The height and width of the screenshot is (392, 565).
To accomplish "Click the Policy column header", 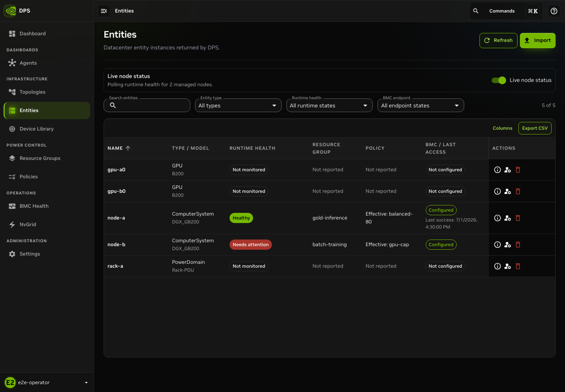I will click(x=375, y=148).
